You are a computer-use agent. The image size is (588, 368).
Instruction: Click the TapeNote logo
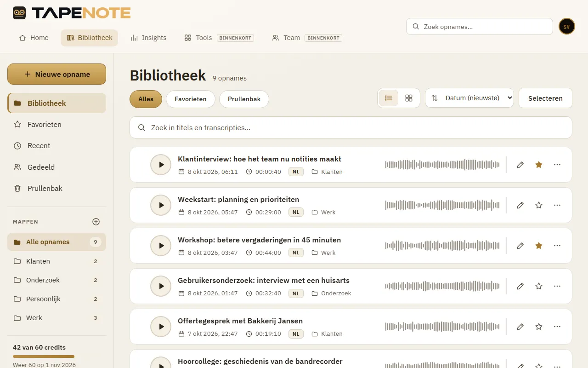(72, 13)
